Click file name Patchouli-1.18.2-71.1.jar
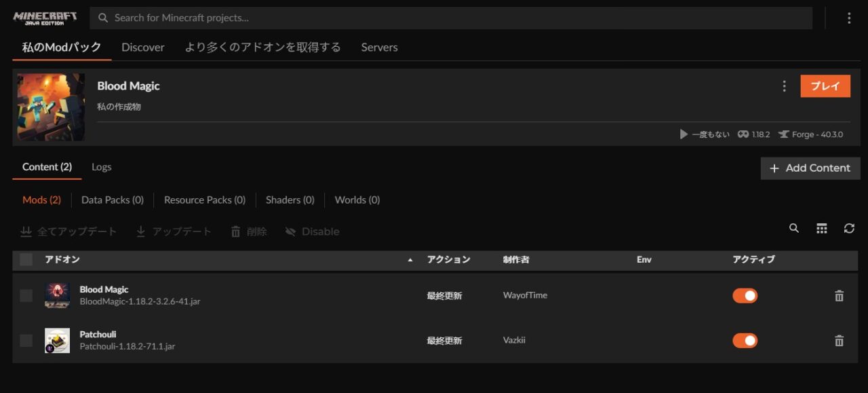868x393 pixels. [127, 346]
